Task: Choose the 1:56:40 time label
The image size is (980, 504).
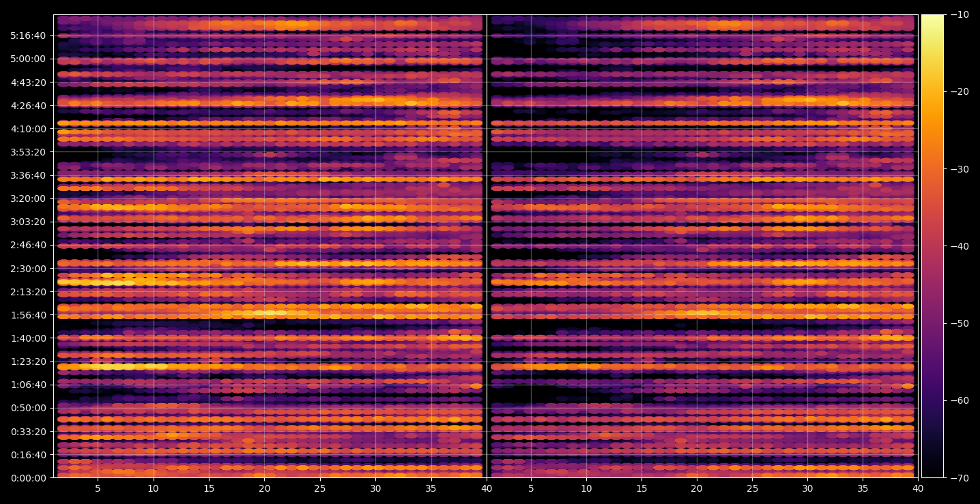Action: [x=28, y=315]
